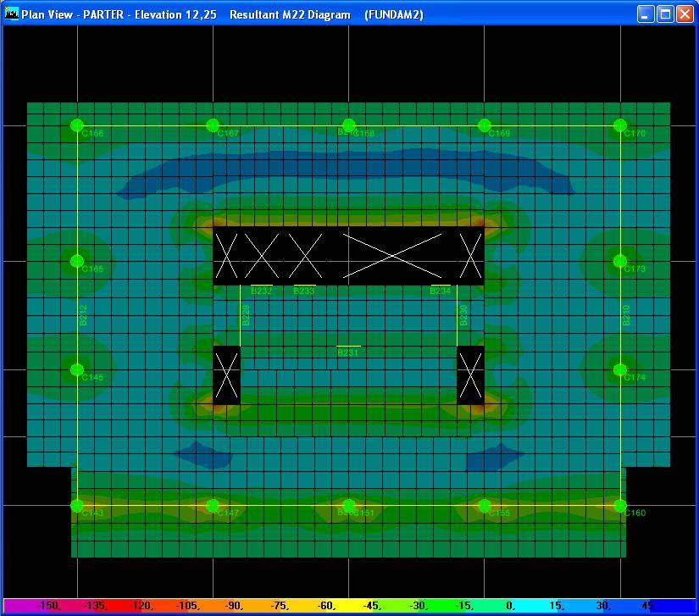Select column node C167
The image size is (699, 616).
click(213, 125)
